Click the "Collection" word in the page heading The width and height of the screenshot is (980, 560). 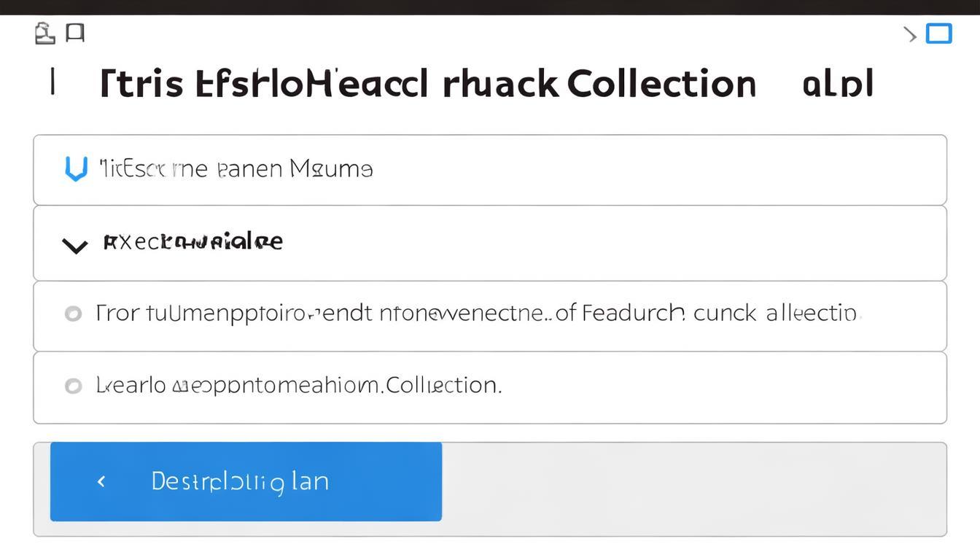point(661,84)
